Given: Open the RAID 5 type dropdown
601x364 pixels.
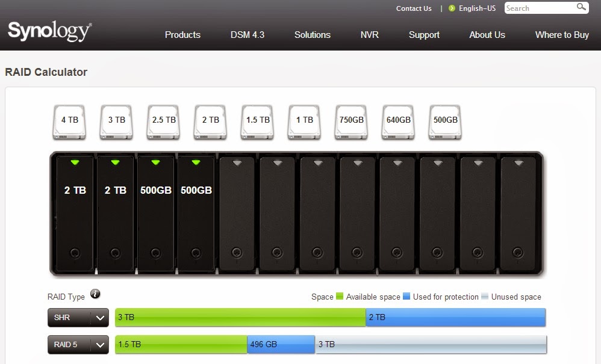Looking at the screenshot, I should 78,344.
